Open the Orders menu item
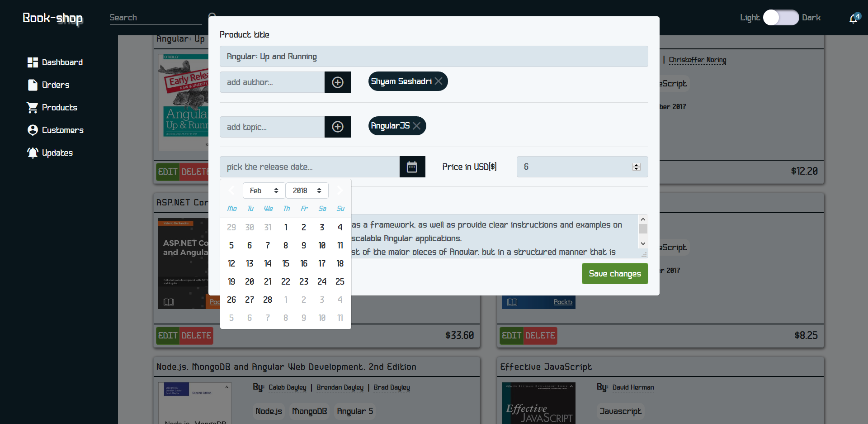 (48, 85)
